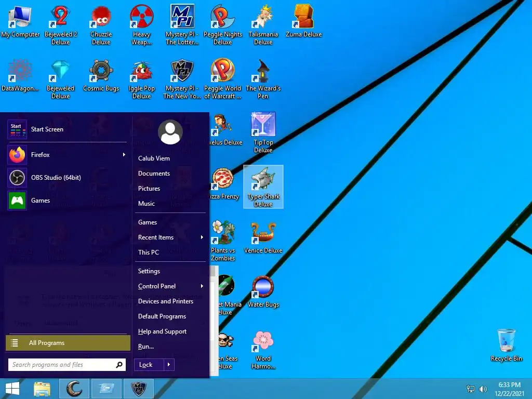Select the Typer Shark Deluxe icon
Viewport: 532px width, 399px height.
[x=263, y=187]
